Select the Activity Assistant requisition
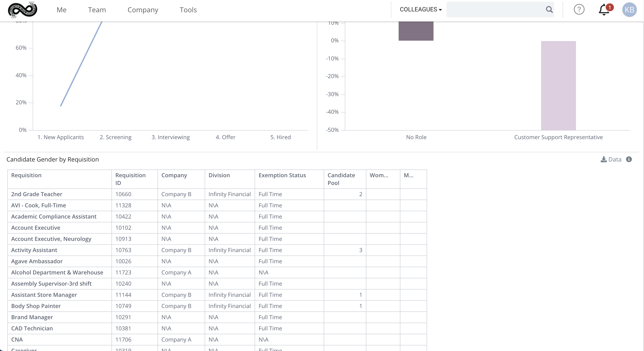This screenshot has height=351, width=644. pos(34,250)
